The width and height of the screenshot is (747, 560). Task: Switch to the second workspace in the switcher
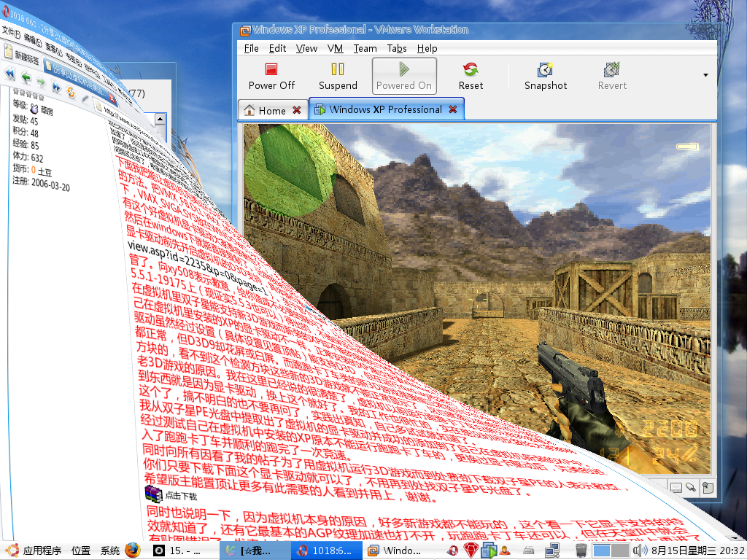(620, 551)
